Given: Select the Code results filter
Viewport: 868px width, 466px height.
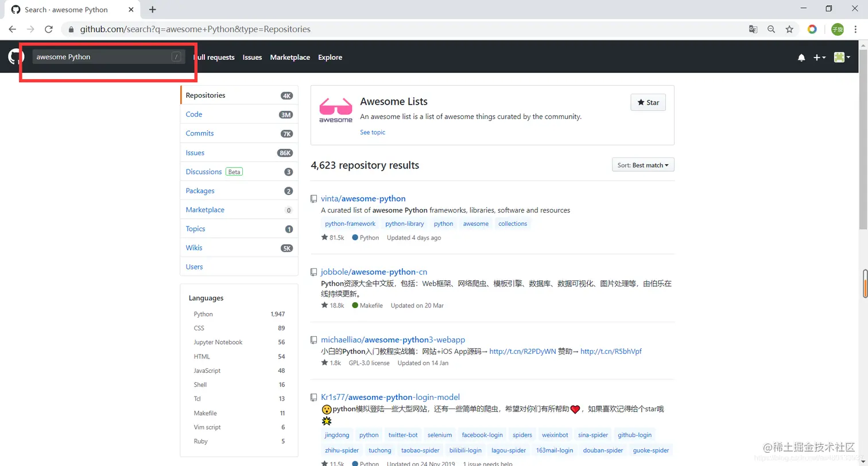Looking at the screenshot, I should (x=239, y=114).
